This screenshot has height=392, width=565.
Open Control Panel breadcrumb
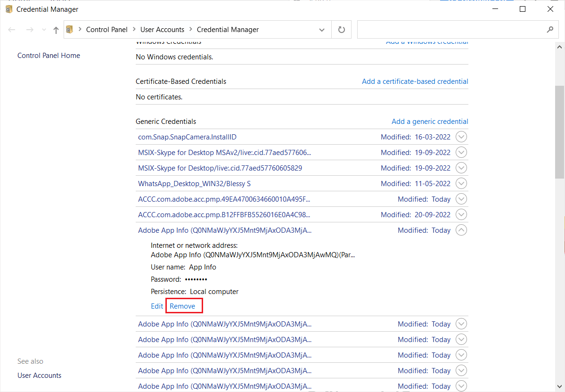(x=106, y=30)
